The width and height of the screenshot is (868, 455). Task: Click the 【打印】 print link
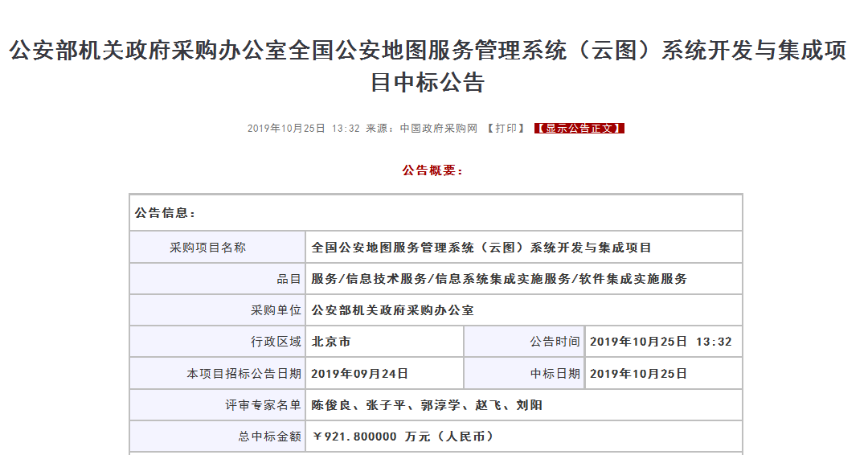506,129
